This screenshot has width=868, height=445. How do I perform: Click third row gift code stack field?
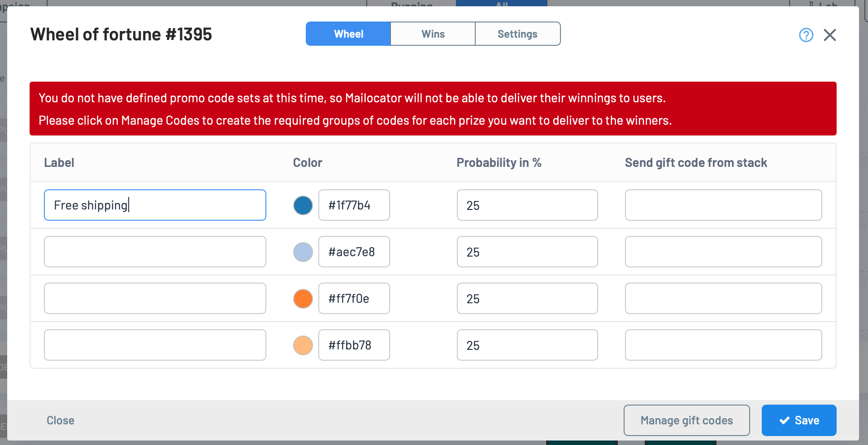(x=724, y=298)
